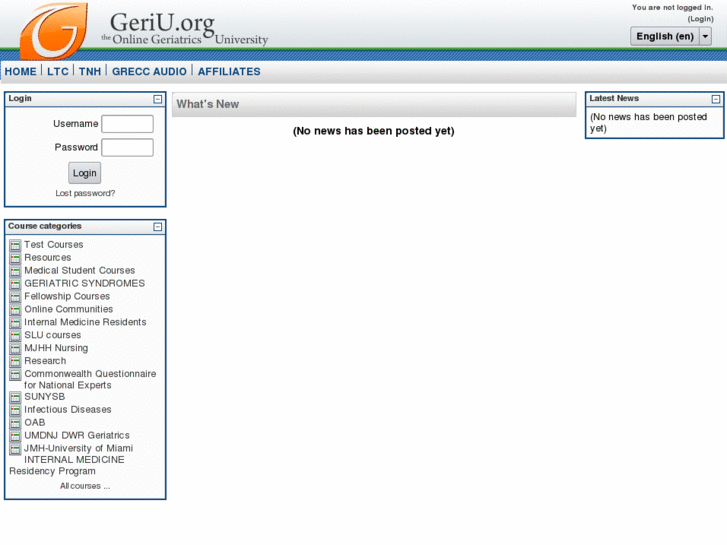Click category icon beside Online Communities

tap(15, 310)
